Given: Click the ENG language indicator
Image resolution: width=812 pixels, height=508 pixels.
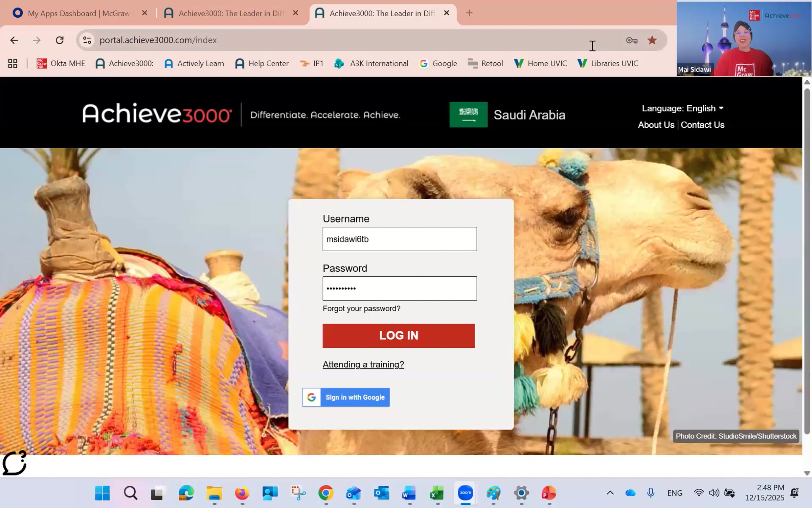Looking at the screenshot, I should pyautogui.click(x=675, y=493).
